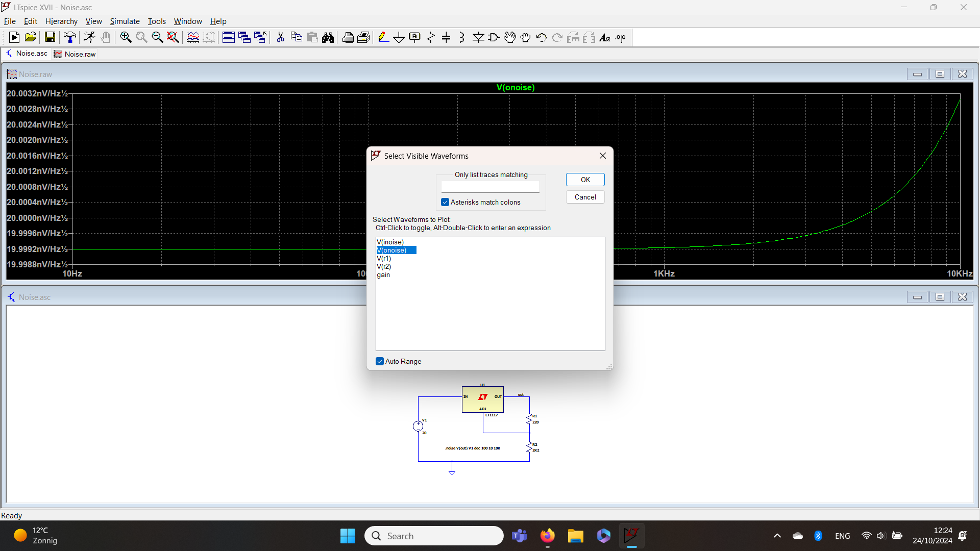Open the Edit menu

pos(31,21)
